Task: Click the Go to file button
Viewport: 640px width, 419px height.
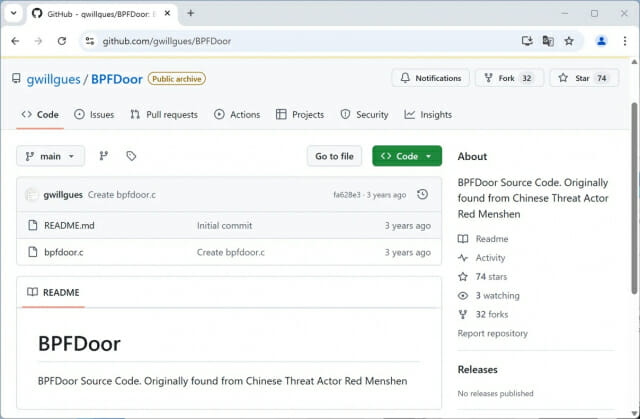Action: click(x=334, y=156)
